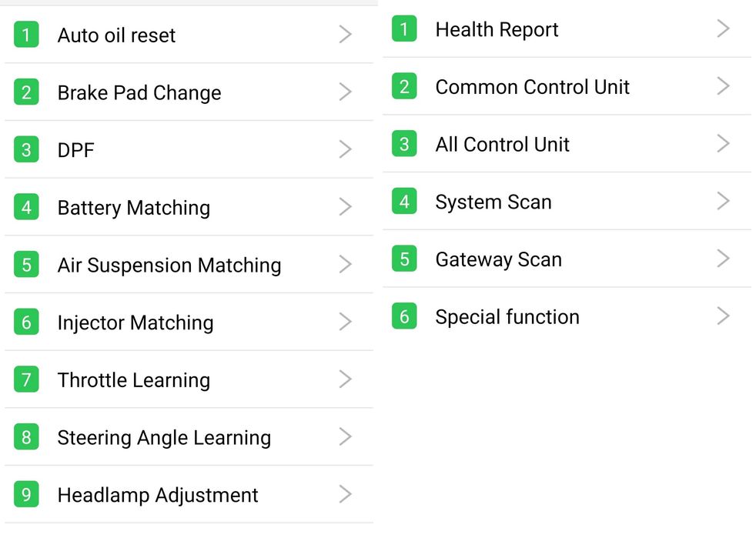Screen dimensions: 756x538
Task: Open the Steering Angle Learning menu item
Action: point(164,438)
